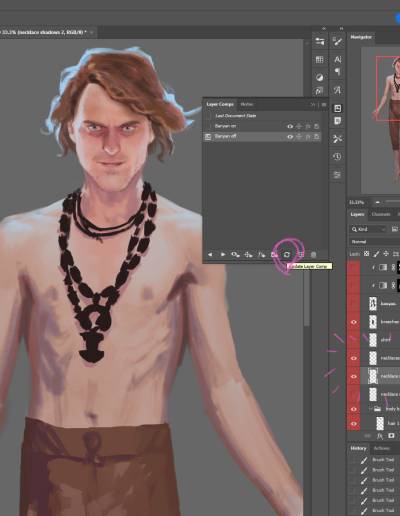The height and width of the screenshot is (516, 400).
Task: Open the Brush Settings panel icon
Action: click(337, 42)
